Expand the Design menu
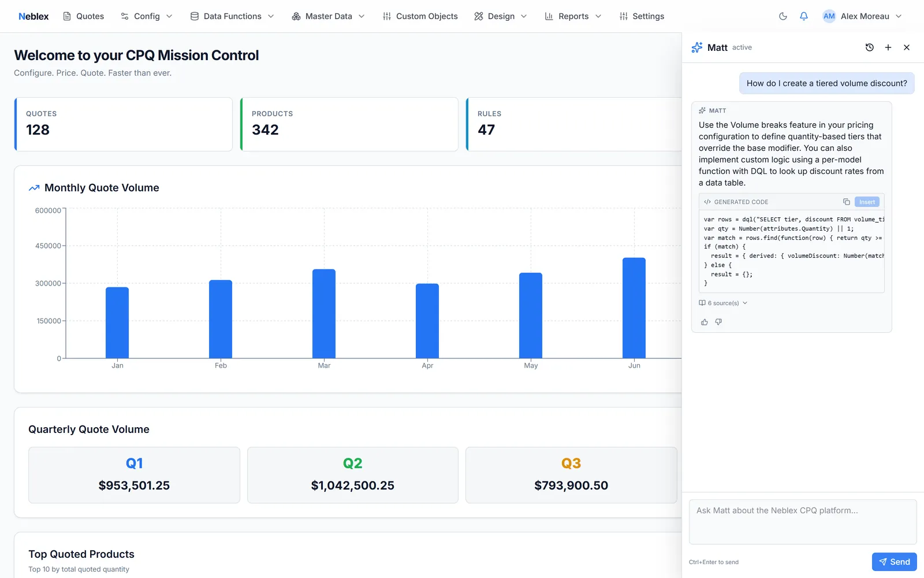This screenshot has width=924, height=578. pos(501,16)
